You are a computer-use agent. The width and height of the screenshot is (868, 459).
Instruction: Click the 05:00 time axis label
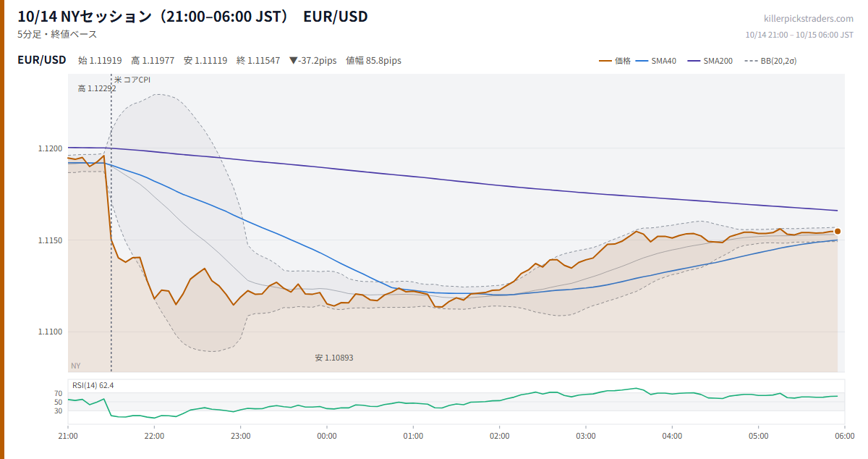click(x=758, y=436)
